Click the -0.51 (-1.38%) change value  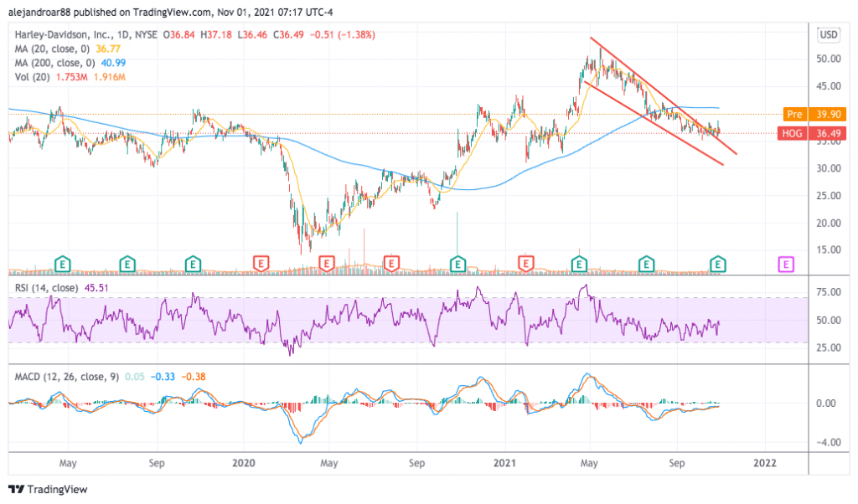click(343, 34)
